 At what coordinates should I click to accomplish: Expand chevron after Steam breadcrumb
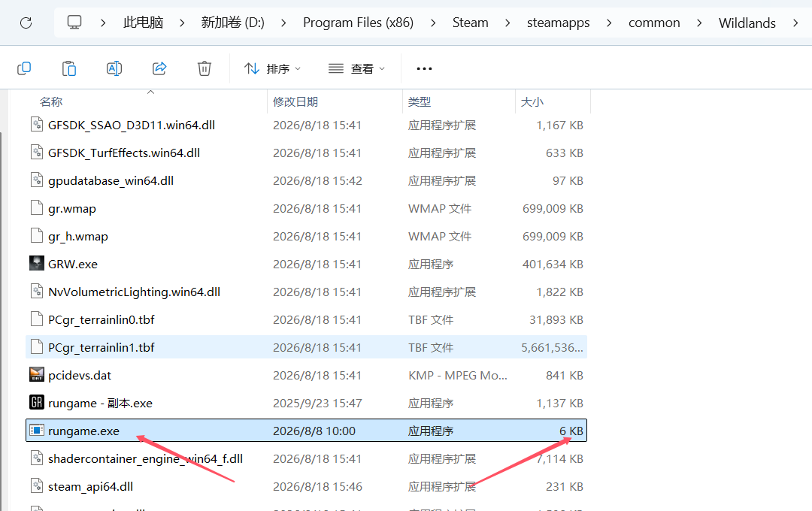[x=507, y=23]
